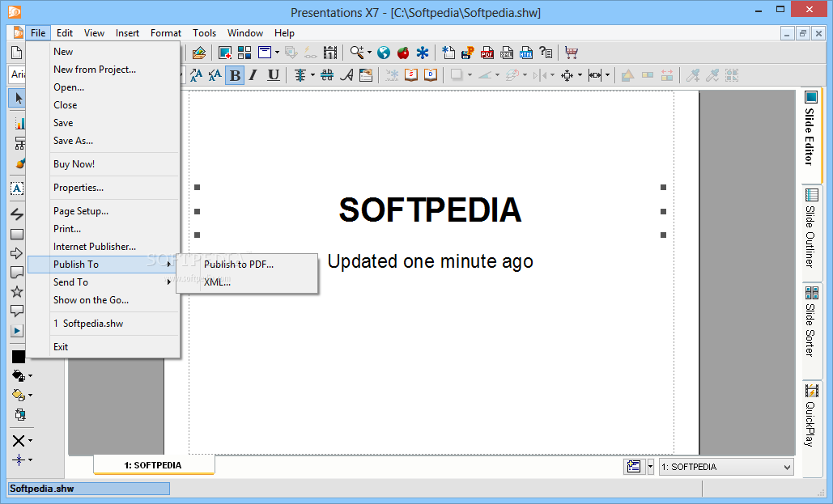Select the callout speech bubble tool
833x504 pixels.
pyautogui.click(x=17, y=311)
